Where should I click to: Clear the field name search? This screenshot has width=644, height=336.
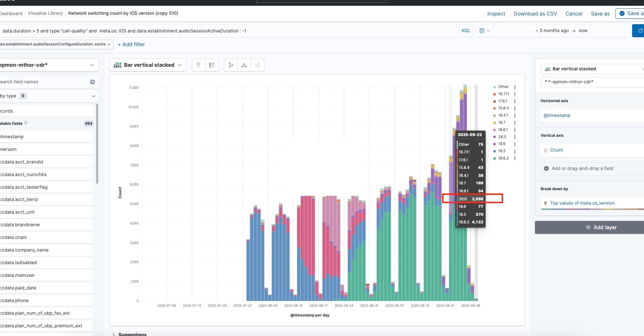92,82
